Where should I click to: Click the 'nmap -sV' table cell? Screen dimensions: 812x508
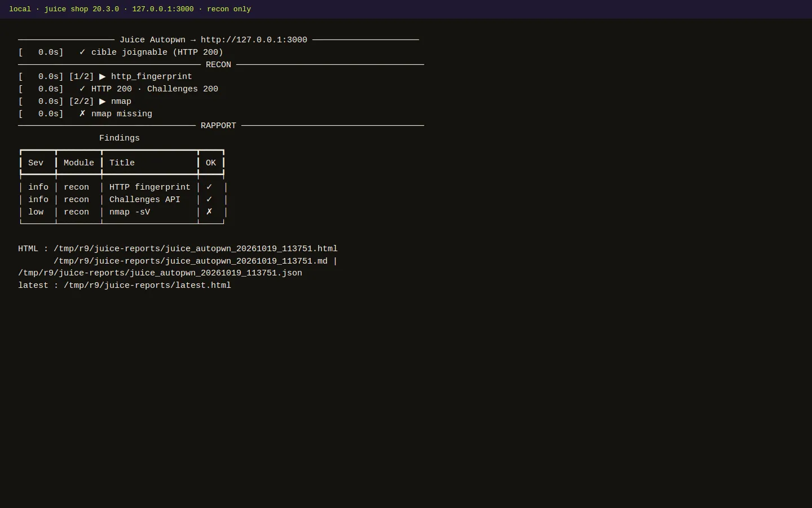pos(130,212)
